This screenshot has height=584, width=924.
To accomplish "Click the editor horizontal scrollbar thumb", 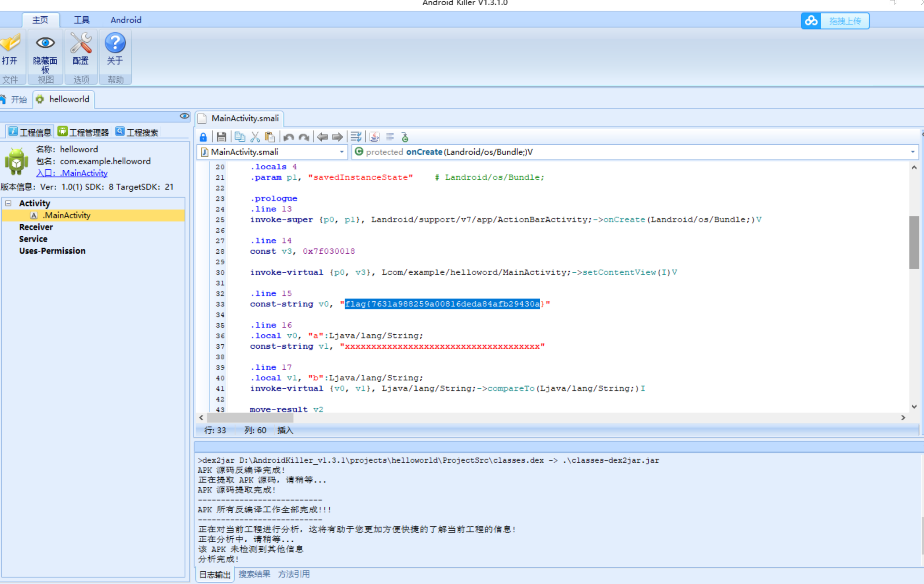I will (250, 417).
